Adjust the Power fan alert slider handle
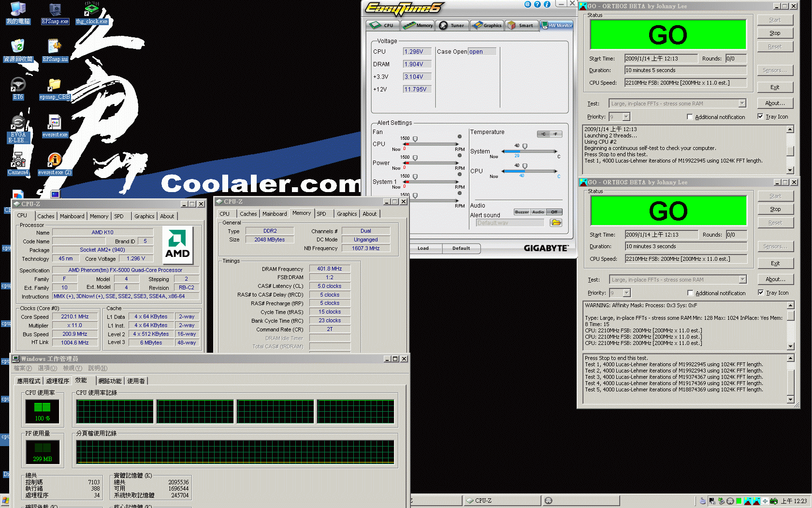 [415, 158]
